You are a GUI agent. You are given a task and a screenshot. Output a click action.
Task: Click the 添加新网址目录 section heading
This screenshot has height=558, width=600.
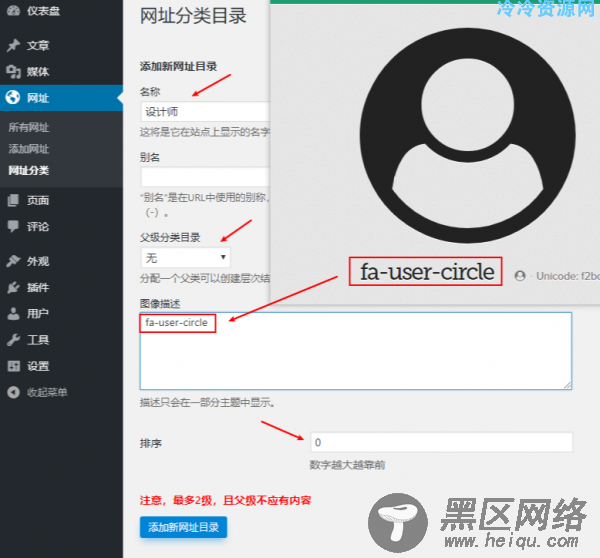tap(178, 66)
